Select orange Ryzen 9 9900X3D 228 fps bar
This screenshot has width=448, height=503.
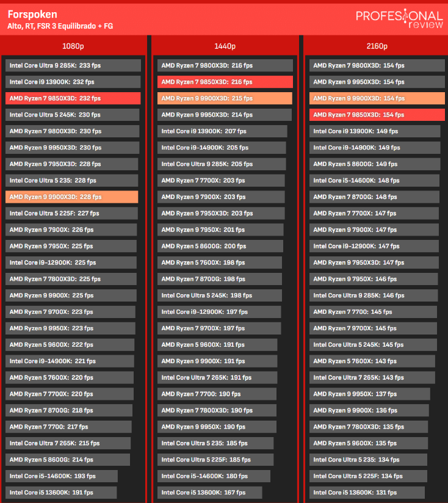pos(72,197)
